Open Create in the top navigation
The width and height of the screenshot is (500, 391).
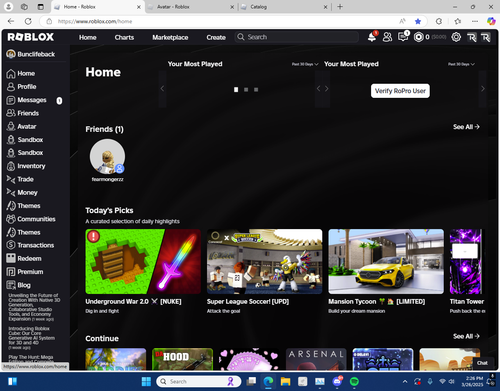click(x=216, y=37)
